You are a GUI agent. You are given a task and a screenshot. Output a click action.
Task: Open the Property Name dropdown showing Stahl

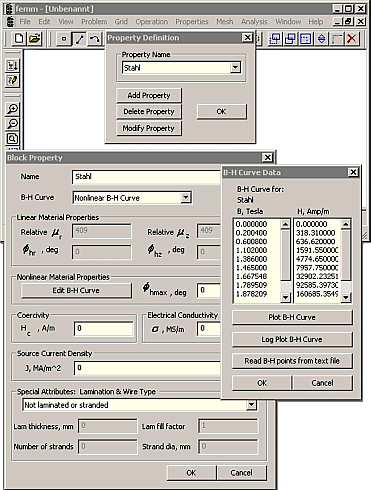click(235, 68)
